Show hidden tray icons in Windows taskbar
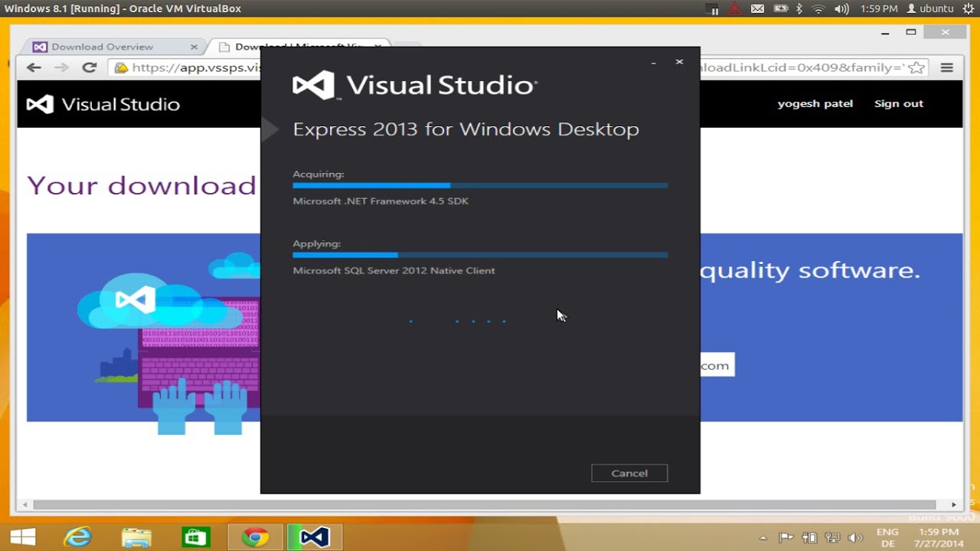The image size is (980, 551). click(x=763, y=538)
